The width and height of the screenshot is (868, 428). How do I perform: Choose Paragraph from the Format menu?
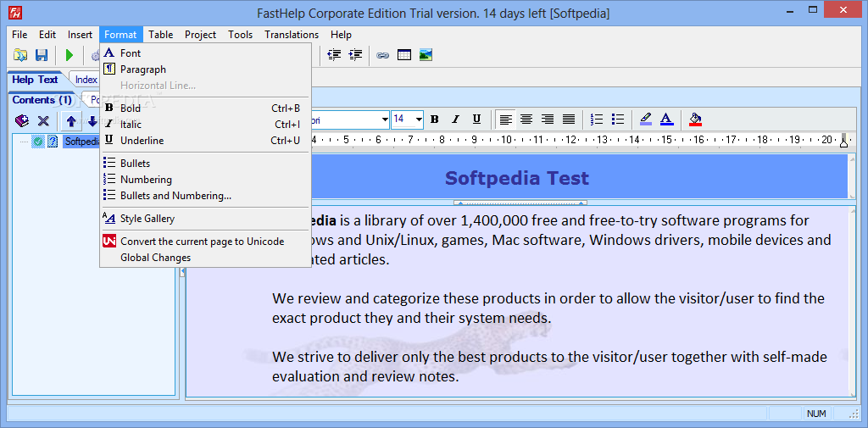click(x=205, y=69)
